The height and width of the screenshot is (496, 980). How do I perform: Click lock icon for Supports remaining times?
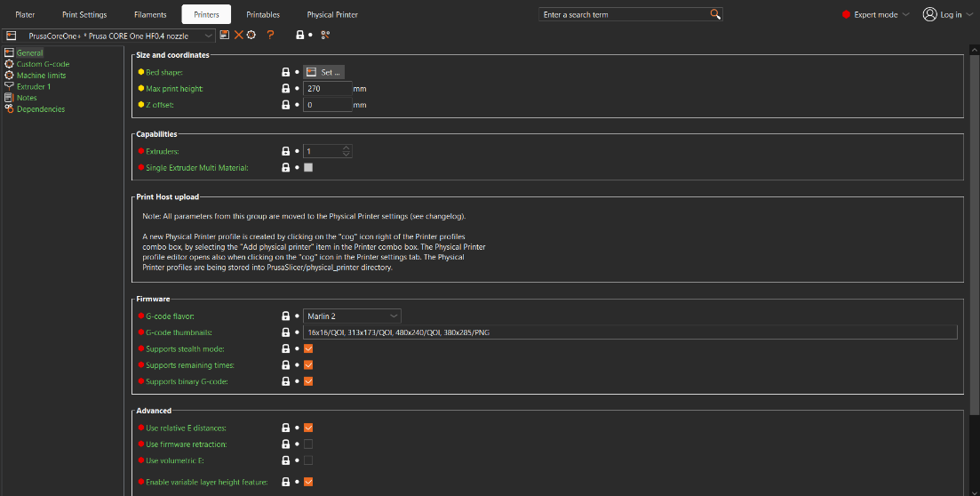point(285,365)
